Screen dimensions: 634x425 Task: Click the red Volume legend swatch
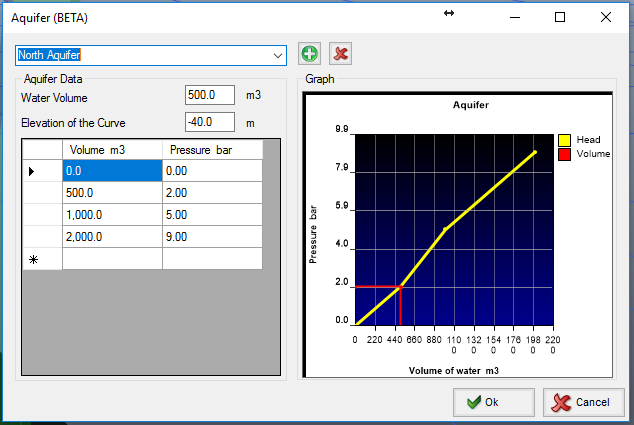point(563,154)
